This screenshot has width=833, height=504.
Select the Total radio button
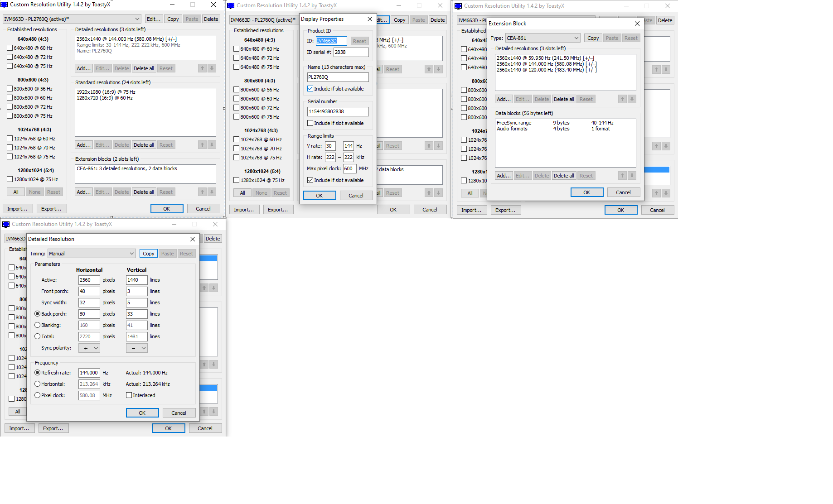(38, 336)
